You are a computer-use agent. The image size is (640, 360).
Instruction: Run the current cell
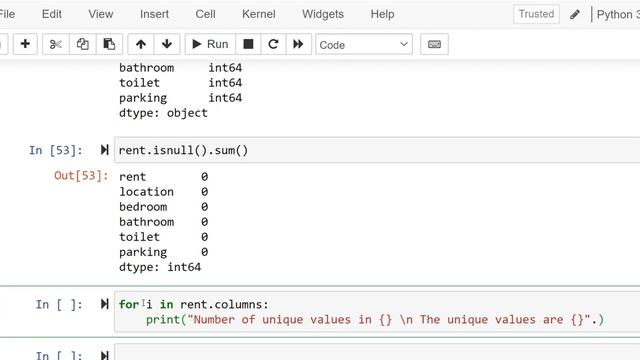[210, 44]
